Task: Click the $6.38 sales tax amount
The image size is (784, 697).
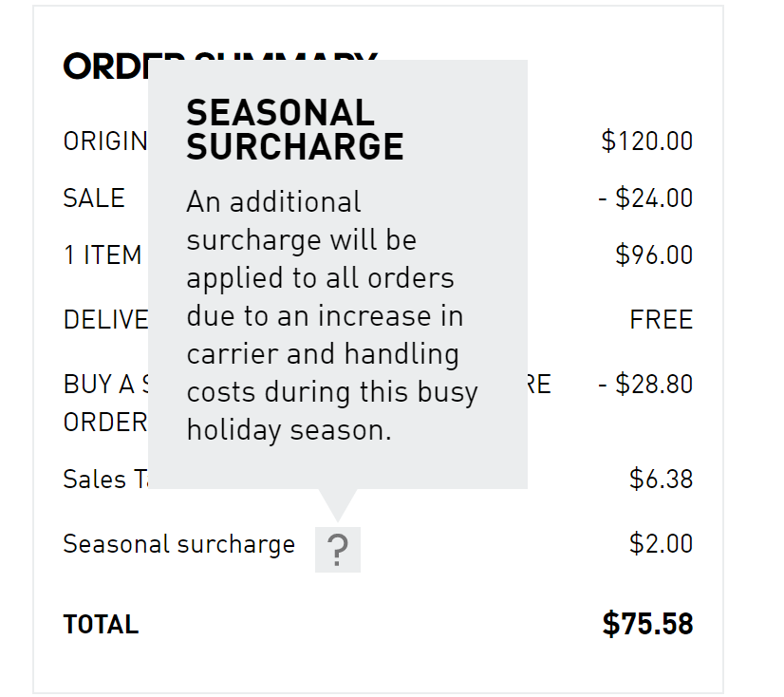Action: 661,479
